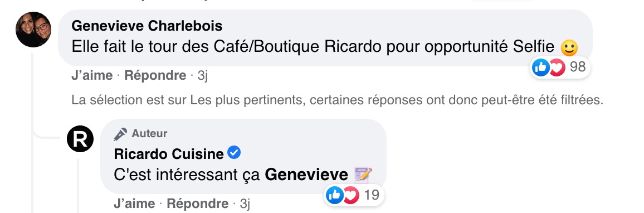
Task: Click the like reaction icon on Genevieve's comment
Action: (540, 67)
